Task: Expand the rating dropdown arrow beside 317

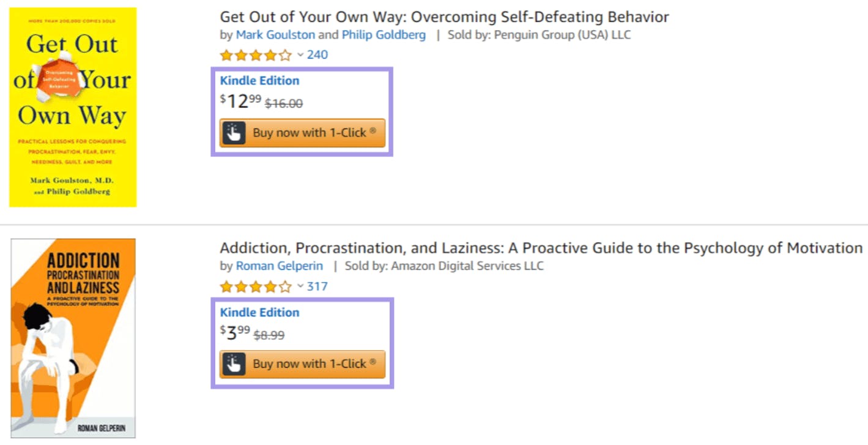Action: click(300, 286)
